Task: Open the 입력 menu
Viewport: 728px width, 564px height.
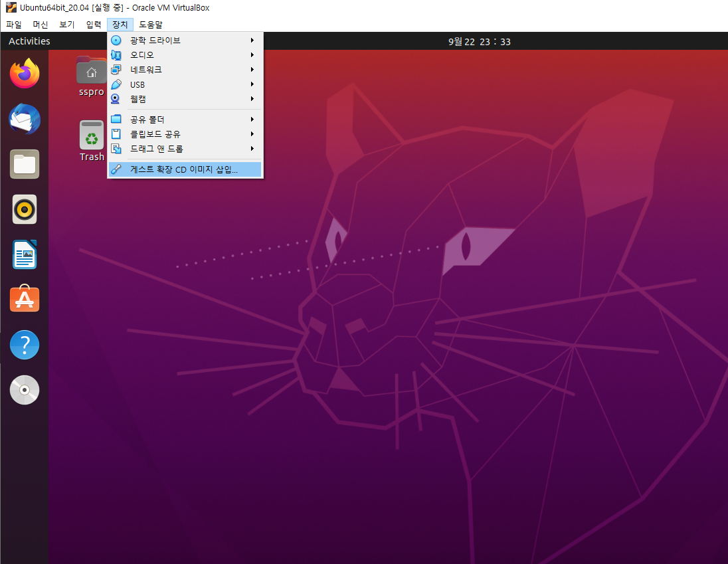Action: [93, 25]
